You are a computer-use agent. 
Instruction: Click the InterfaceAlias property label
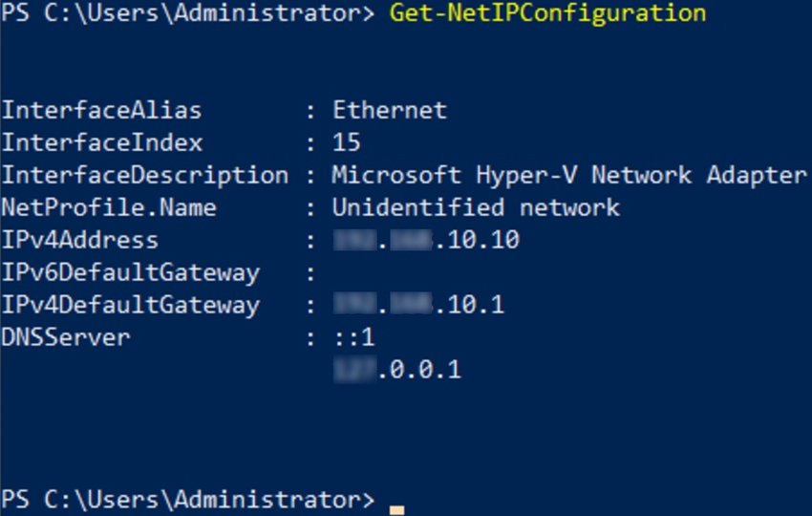(x=101, y=110)
